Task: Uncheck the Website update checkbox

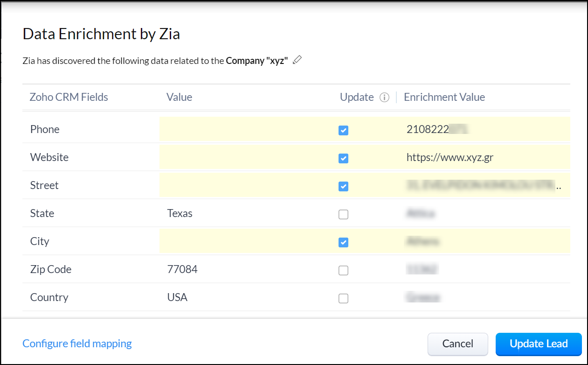Action: pos(343,158)
